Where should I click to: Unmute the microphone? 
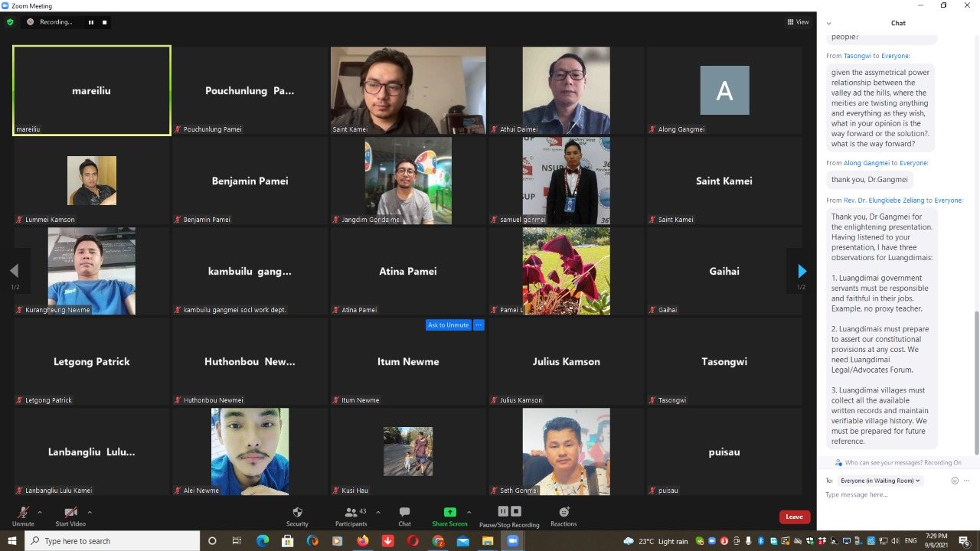click(x=23, y=516)
